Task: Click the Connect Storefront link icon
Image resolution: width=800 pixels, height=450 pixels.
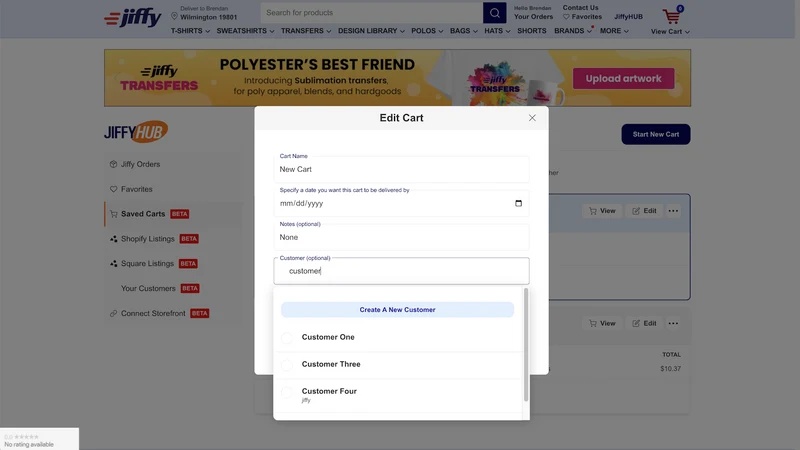Action: (x=113, y=313)
